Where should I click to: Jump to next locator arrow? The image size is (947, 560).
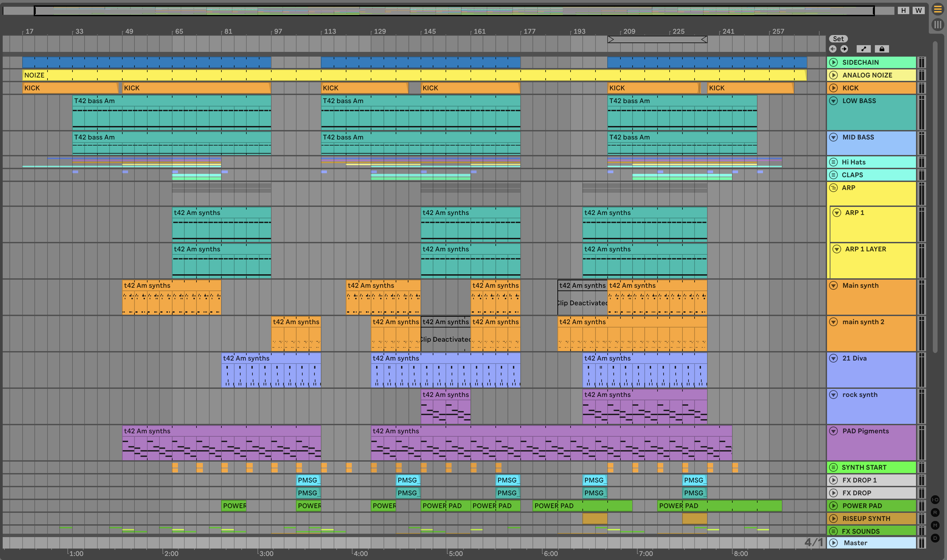(844, 49)
